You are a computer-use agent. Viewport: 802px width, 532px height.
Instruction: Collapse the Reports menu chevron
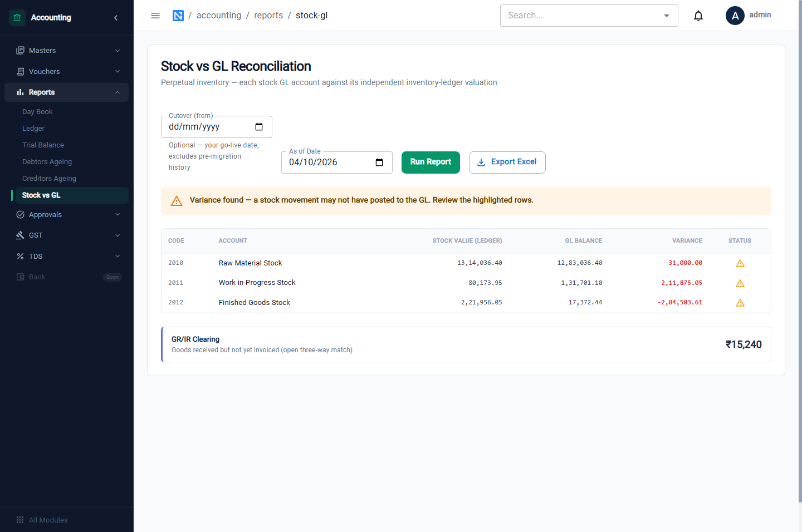point(118,92)
